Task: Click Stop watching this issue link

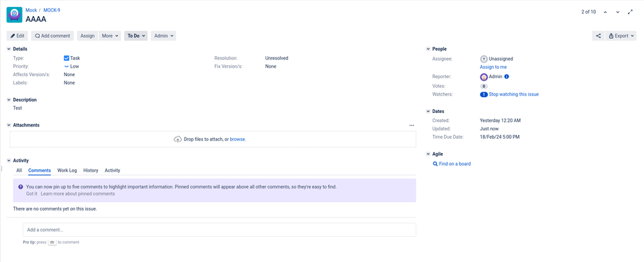Action: pos(513,94)
